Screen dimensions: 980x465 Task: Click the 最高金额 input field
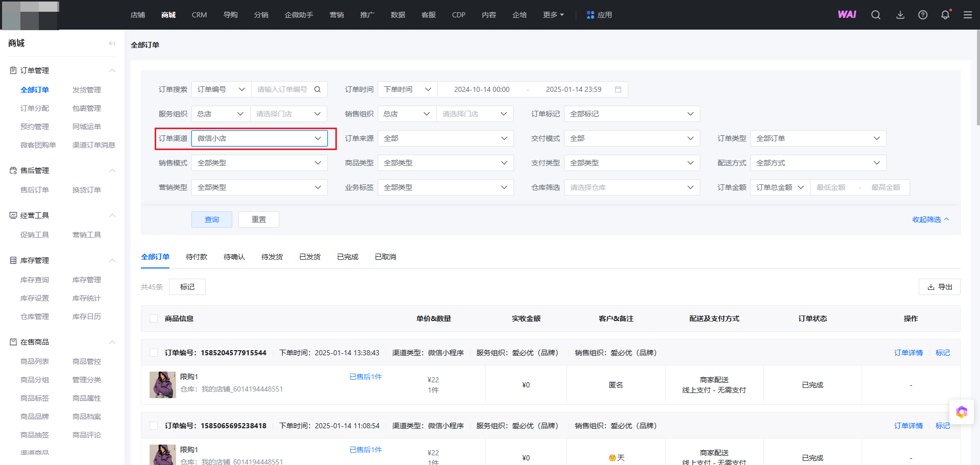pyautogui.click(x=886, y=187)
